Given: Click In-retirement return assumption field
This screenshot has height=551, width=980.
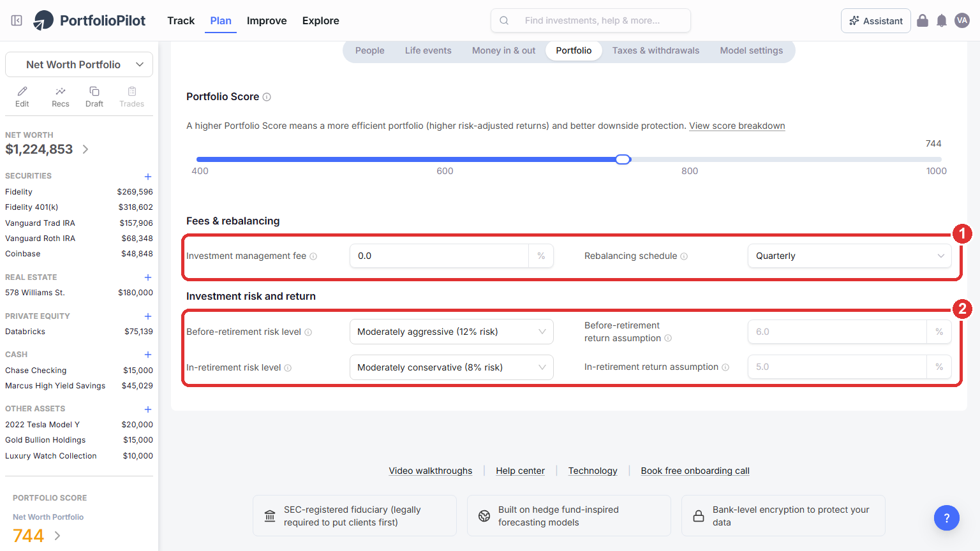Looking at the screenshot, I should [x=837, y=367].
